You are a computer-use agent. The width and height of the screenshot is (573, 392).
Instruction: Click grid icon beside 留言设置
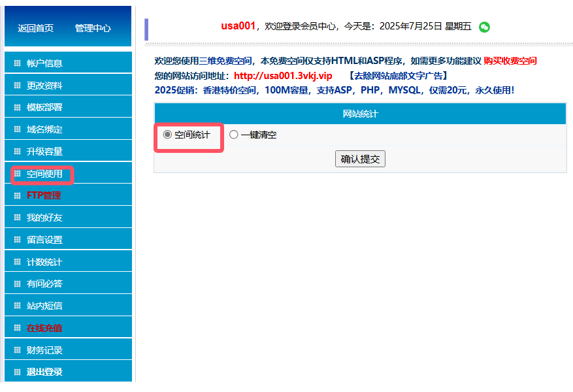point(17,240)
